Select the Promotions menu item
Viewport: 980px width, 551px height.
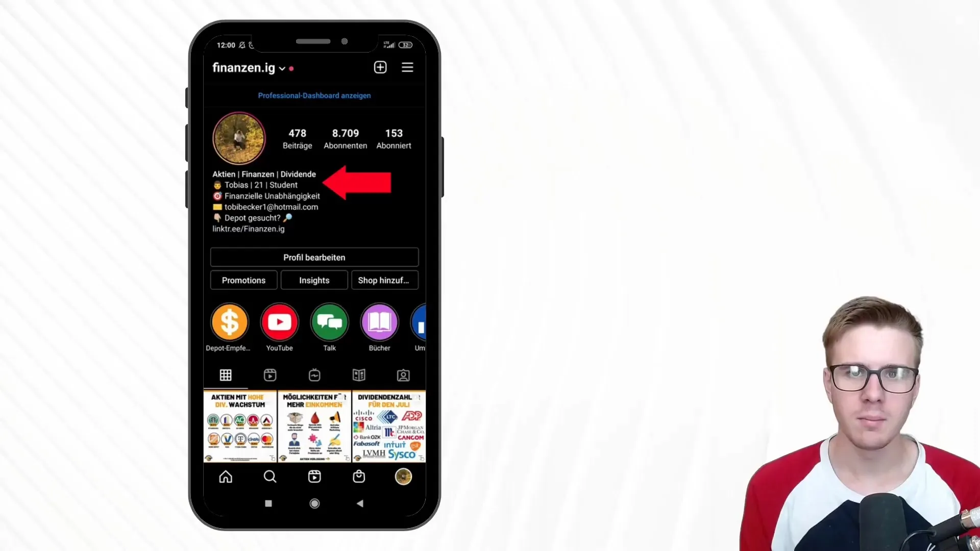coord(243,280)
